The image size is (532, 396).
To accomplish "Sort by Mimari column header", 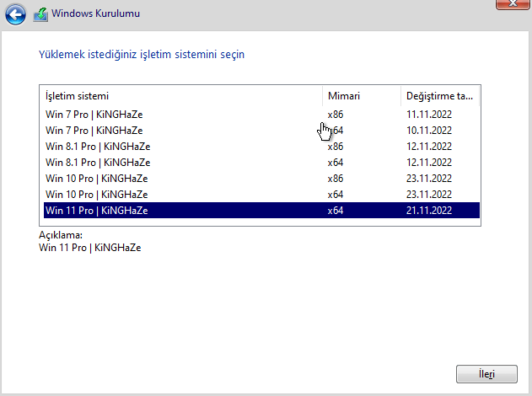I will [x=362, y=96].
